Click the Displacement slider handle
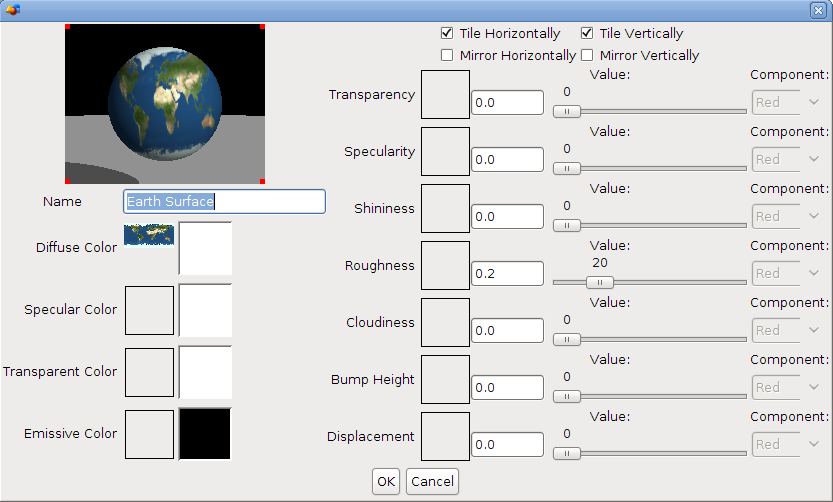 tap(567, 453)
